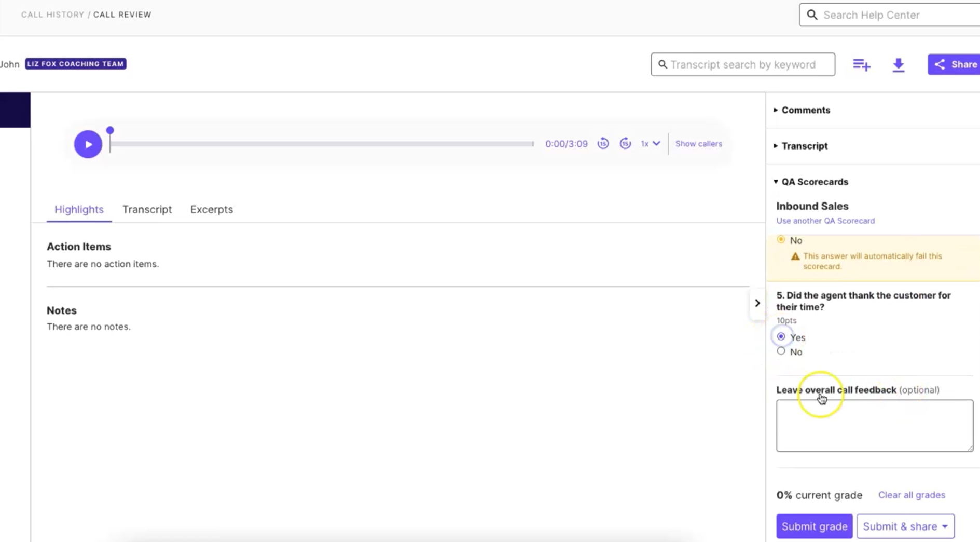Open the 1x playback speed dropdown
The height and width of the screenshot is (542, 980).
tap(650, 144)
